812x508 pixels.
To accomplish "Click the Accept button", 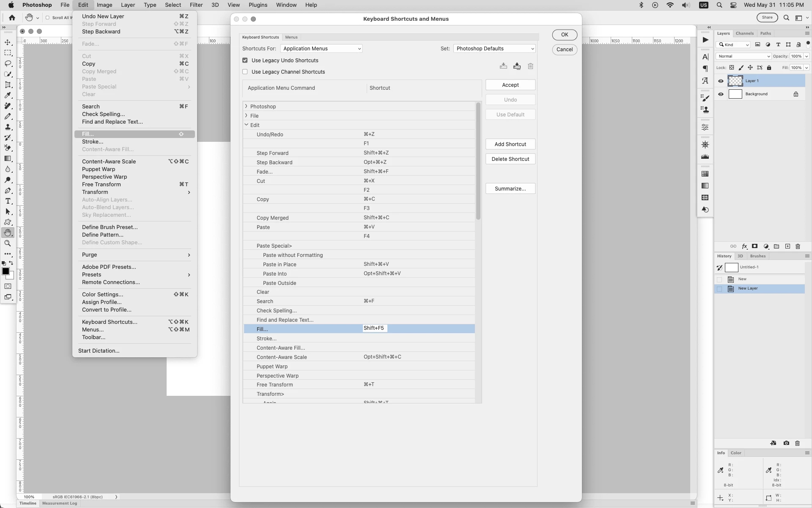I will (510, 85).
